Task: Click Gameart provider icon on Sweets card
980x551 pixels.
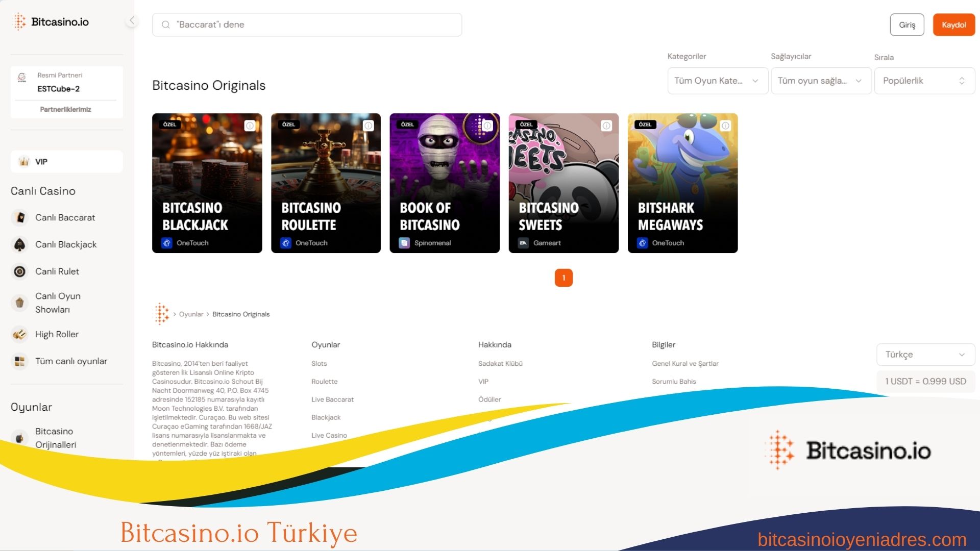Action: coord(523,243)
